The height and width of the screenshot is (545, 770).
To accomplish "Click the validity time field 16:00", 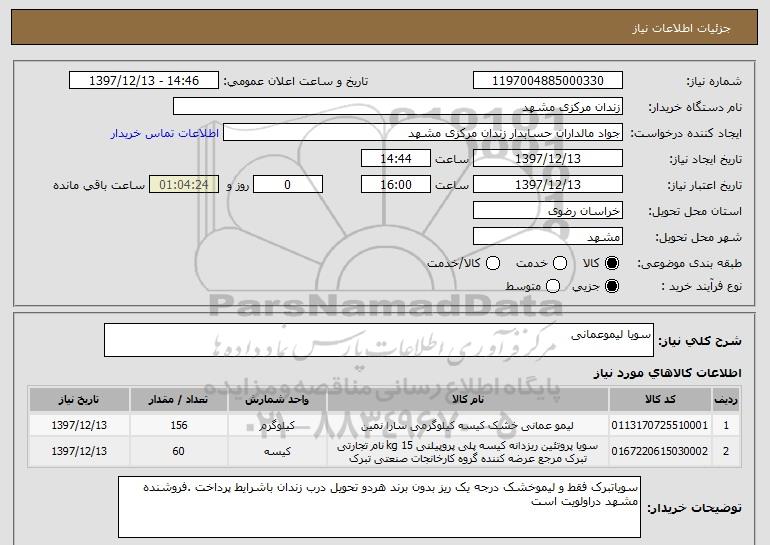I will coord(396,185).
